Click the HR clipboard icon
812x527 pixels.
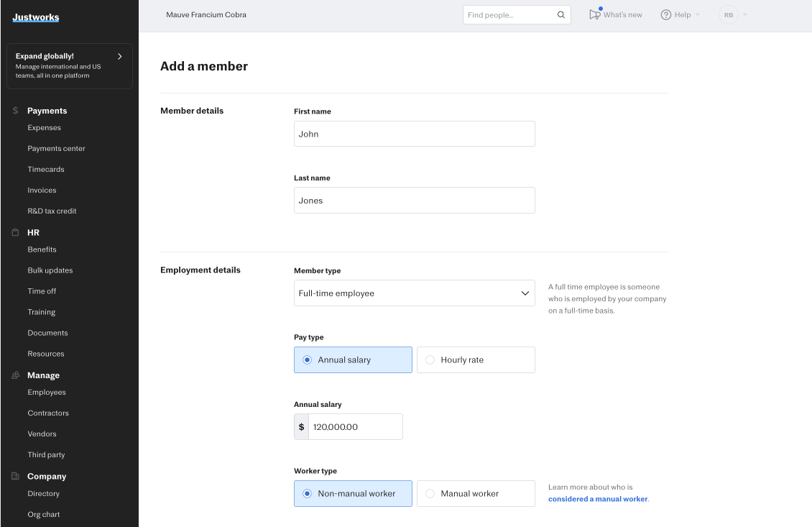[x=16, y=233]
